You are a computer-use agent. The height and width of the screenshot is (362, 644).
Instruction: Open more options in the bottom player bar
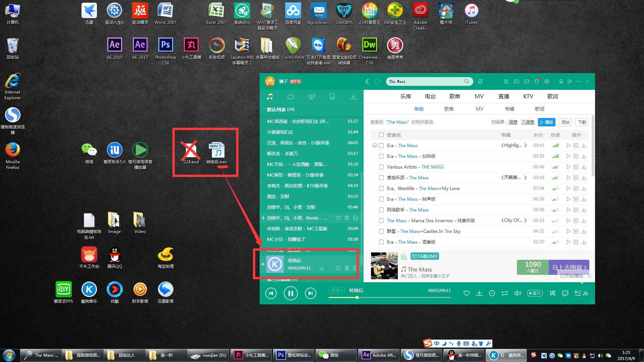pyautogui.click(x=492, y=293)
